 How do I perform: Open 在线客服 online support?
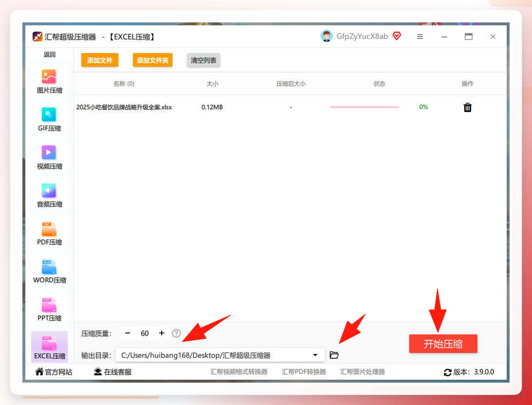113,372
